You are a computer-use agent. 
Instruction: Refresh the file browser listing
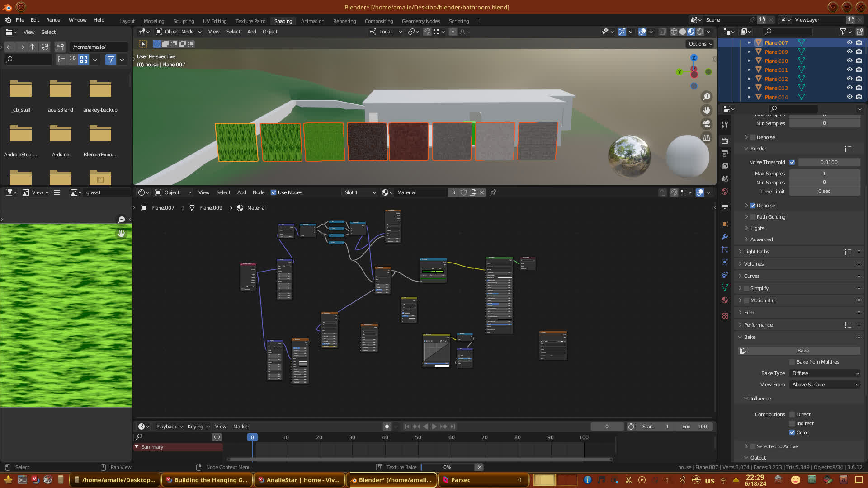[44, 47]
